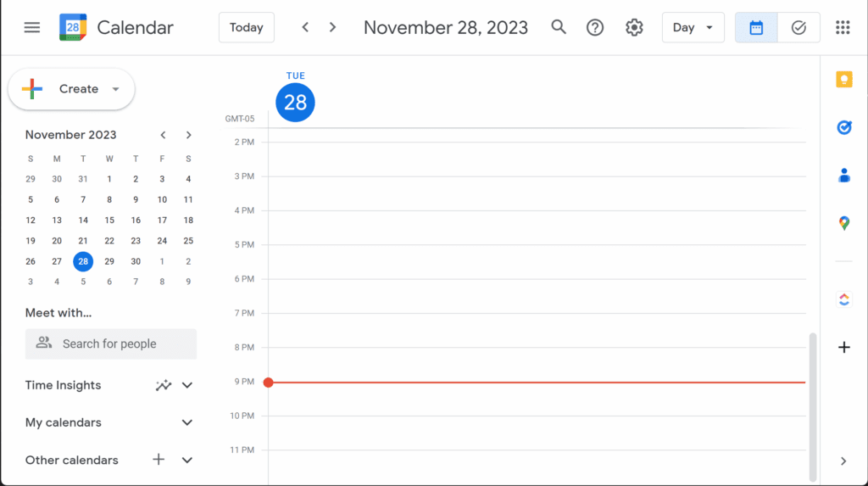Open the ClickUp add-on icon
The image size is (868, 486).
point(843,299)
